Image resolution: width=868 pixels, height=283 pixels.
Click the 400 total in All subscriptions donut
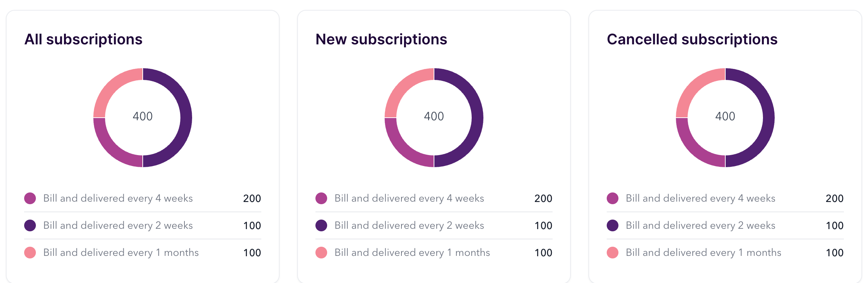click(x=143, y=117)
